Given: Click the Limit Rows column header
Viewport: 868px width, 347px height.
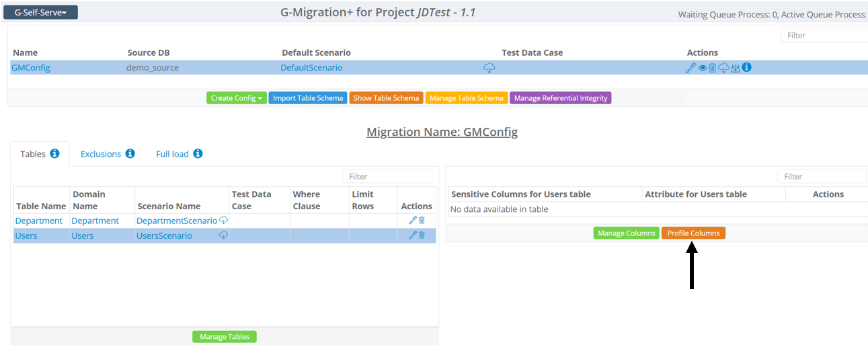Looking at the screenshot, I should [363, 200].
